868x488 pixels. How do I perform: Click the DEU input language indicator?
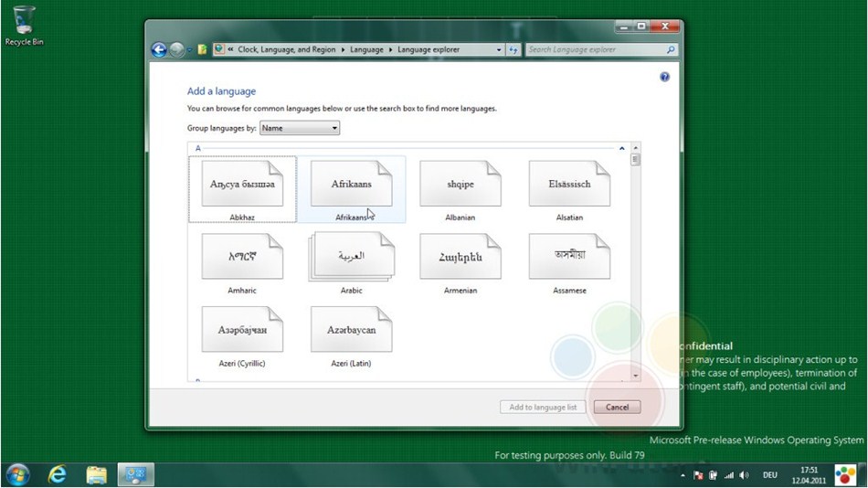(770, 475)
